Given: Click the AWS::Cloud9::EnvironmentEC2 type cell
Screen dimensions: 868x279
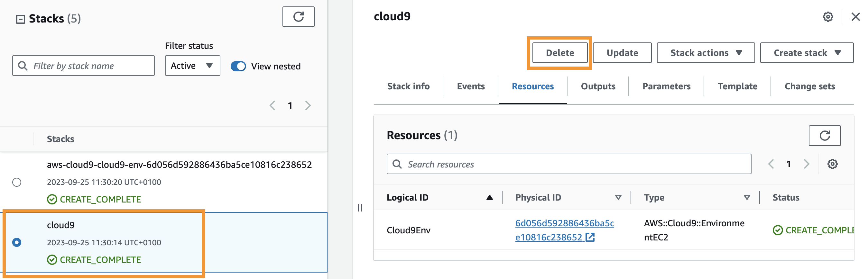Looking at the screenshot, I should coord(694,230).
